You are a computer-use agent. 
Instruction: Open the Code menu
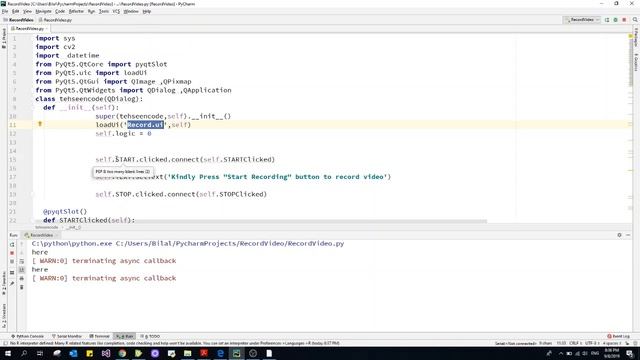click(x=60, y=11)
